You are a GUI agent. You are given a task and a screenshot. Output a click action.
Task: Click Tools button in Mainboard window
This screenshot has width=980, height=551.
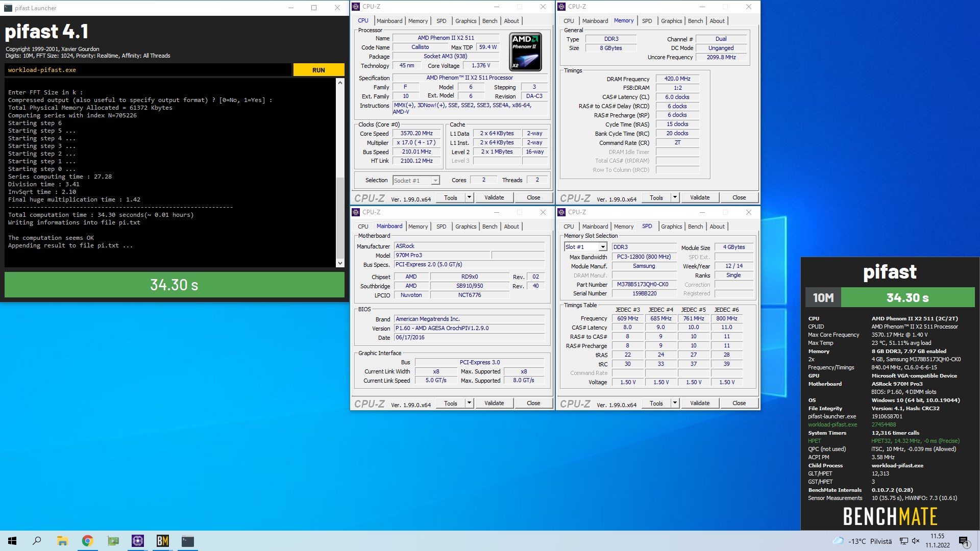(x=451, y=403)
